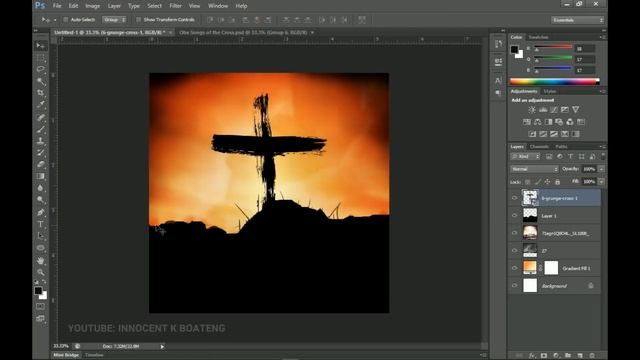Image resolution: width=640 pixels, height=360 pixels.
Task: Switch to the Paths tab
Action: point(561,147)
